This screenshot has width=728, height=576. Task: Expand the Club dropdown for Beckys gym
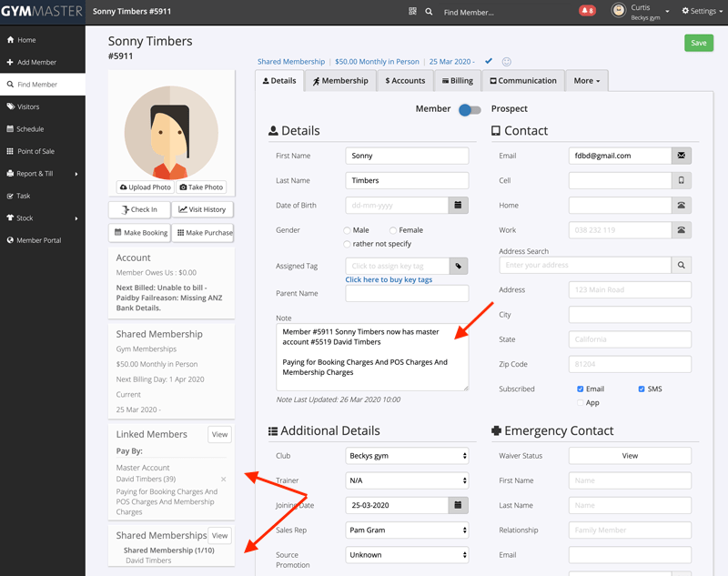(x=407, y=455)
